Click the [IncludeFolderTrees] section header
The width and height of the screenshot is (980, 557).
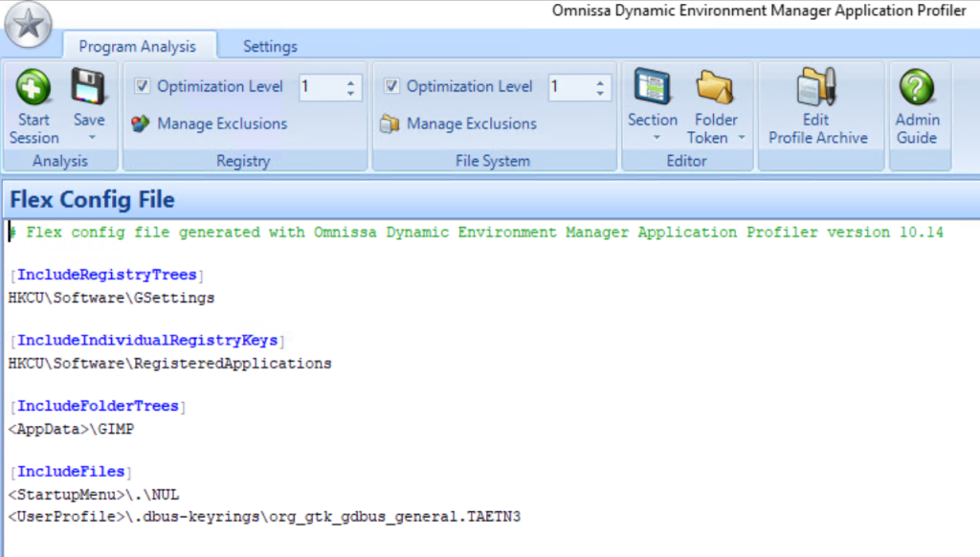coord(99,406)
